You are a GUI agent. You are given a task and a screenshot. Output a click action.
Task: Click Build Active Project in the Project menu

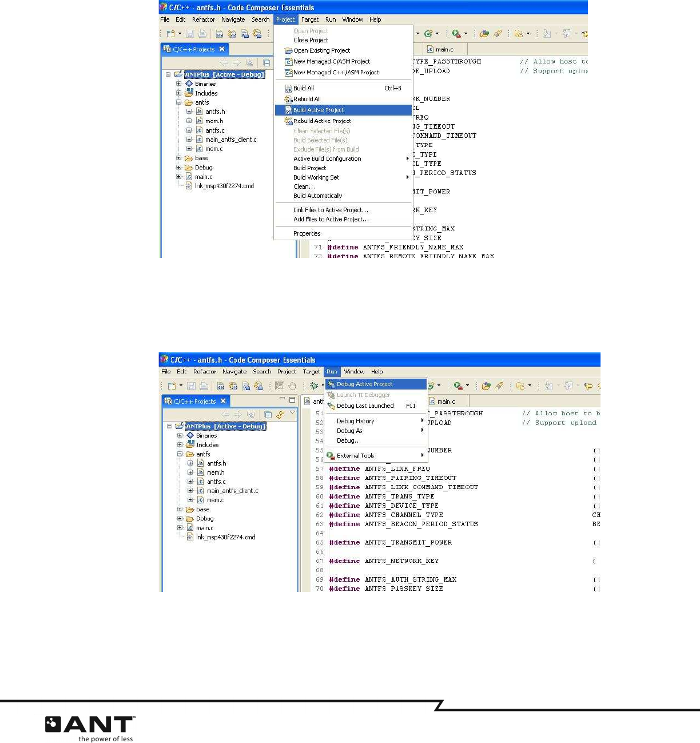coord(343,110)
